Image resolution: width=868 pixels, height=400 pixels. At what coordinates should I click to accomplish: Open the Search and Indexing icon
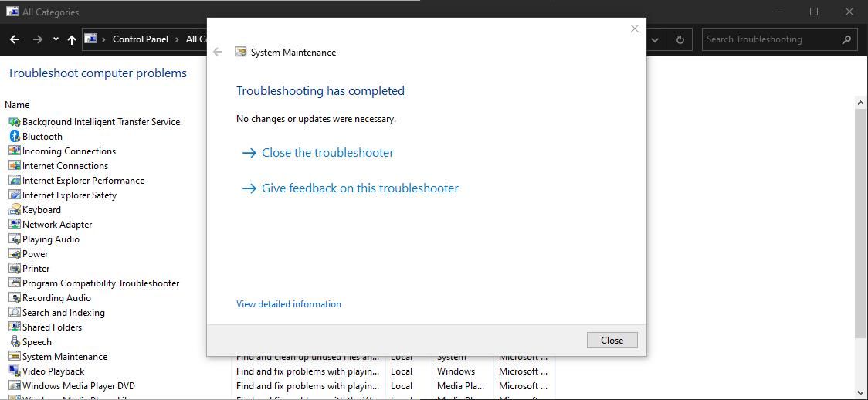click(15, 313)
